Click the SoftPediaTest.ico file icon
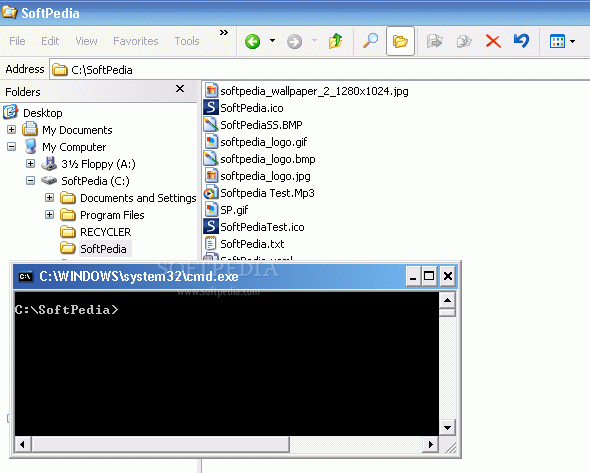Image resolution: width=590 pixels, height=473 pixels. click(211, 226)
